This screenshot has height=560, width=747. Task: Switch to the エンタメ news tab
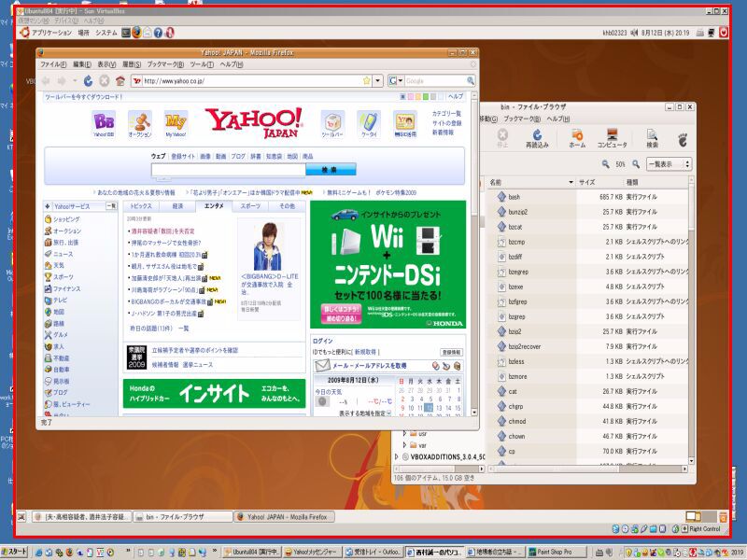pyautogui.click(x=214, y=206)
